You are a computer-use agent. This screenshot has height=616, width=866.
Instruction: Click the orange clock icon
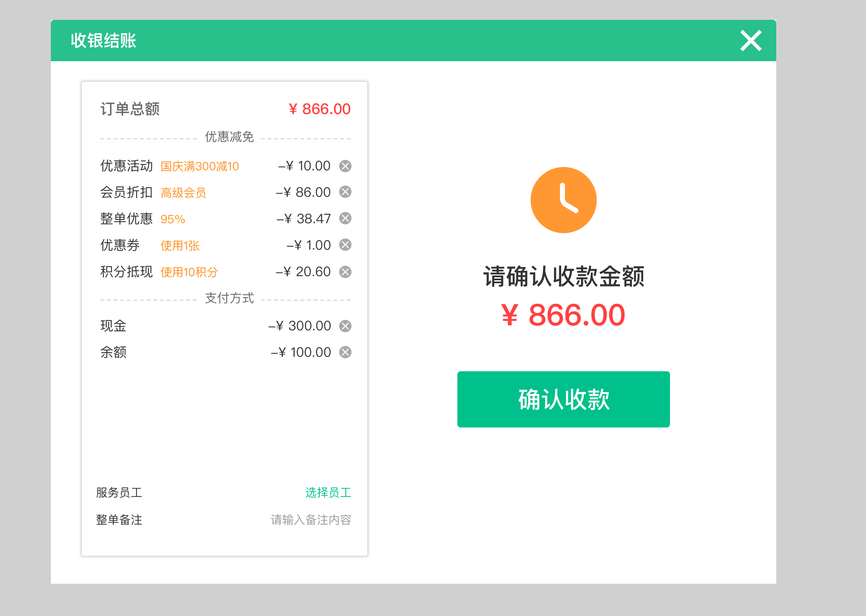[x=563, y=200]
